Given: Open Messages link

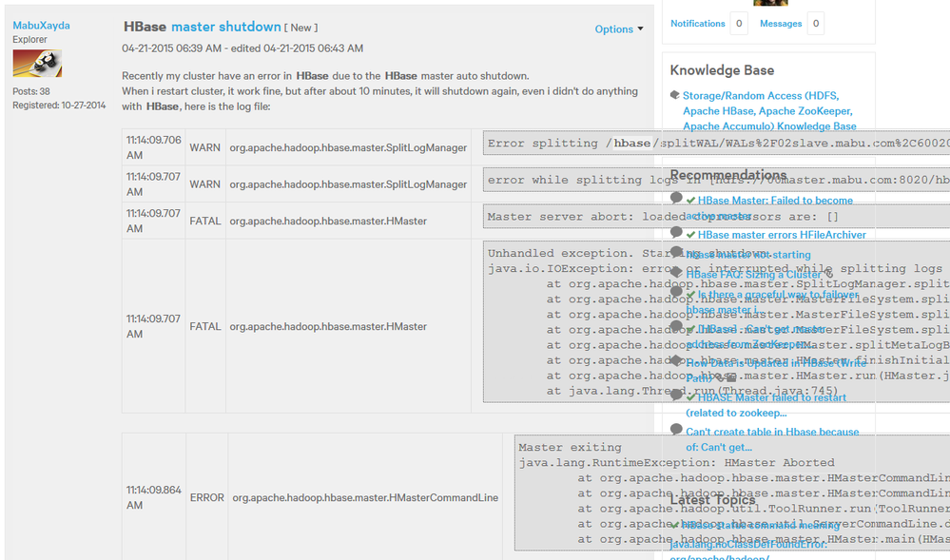Looking at the screenshot, I should pyautogui.click(x=781, y=24).
